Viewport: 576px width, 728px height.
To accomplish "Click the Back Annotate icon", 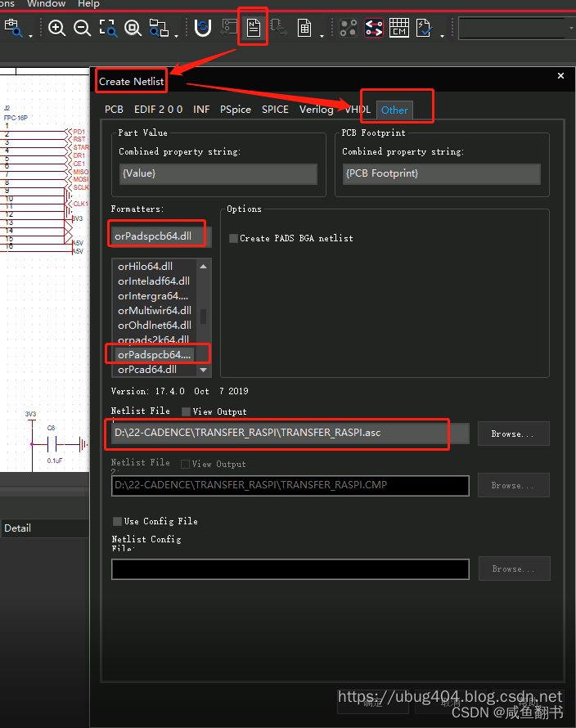I will pos(228,27).
